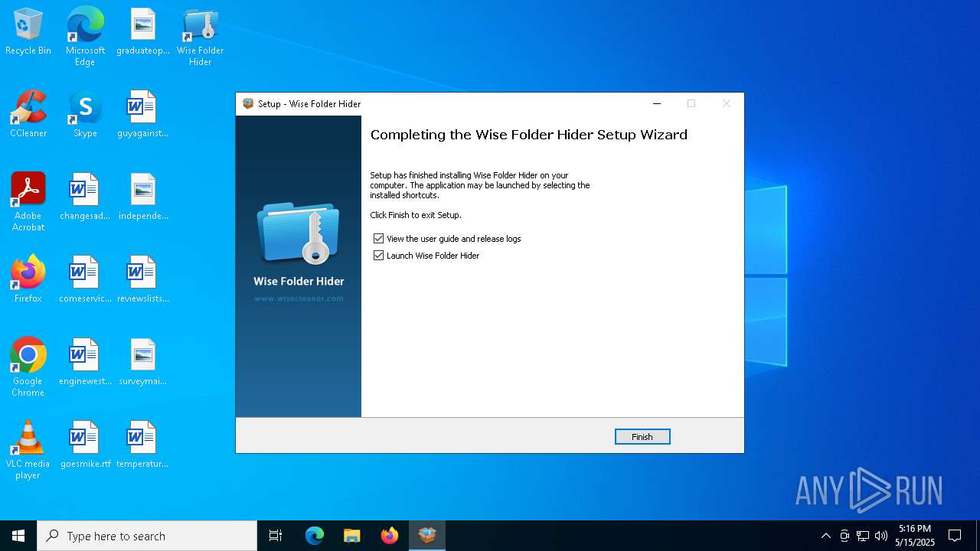Select Google Chrome desktop shortcut
This screenshot has width=980, height=551.
28,367
